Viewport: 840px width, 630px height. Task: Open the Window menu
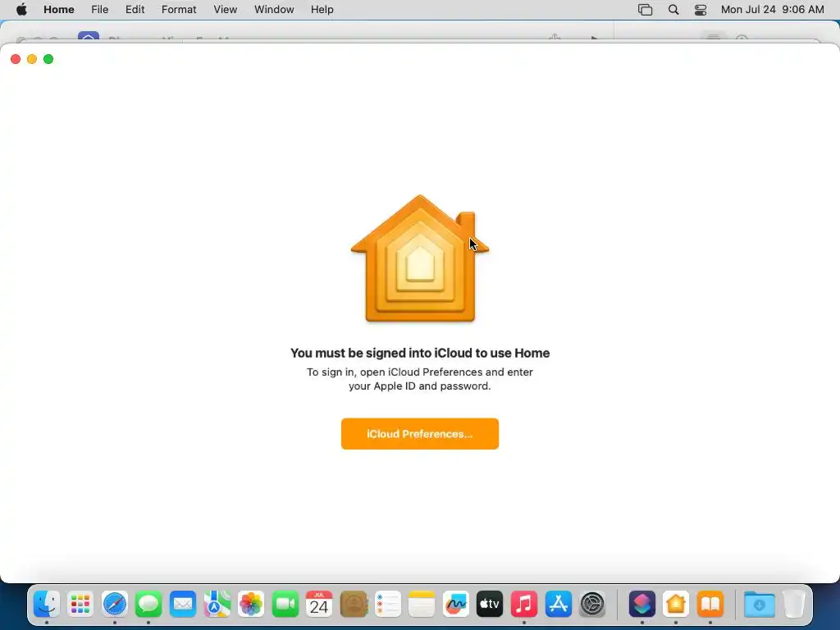[x=274, y=10]
